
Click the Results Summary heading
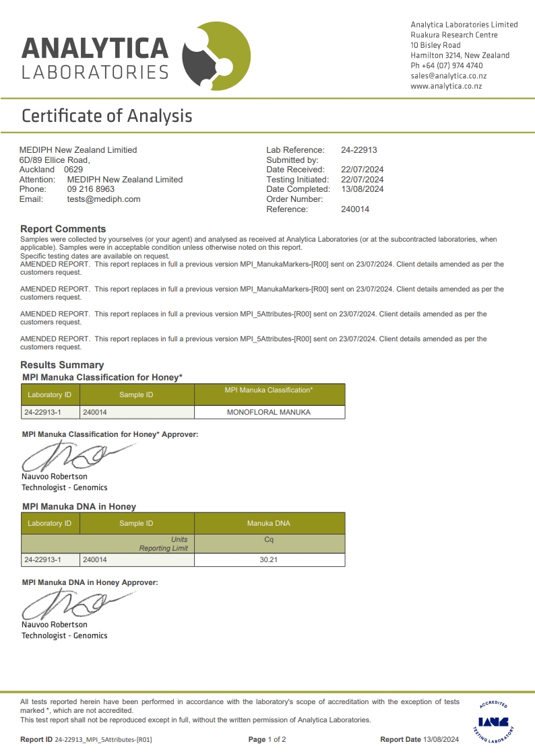[62, 365]
